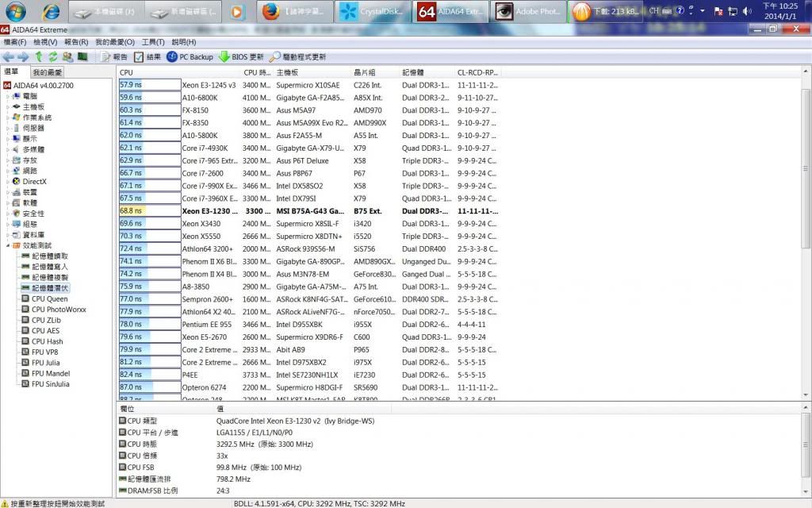Open the 檢視(V) menu
The height and width of the screenshot is (508, 812).
point(45,42)
